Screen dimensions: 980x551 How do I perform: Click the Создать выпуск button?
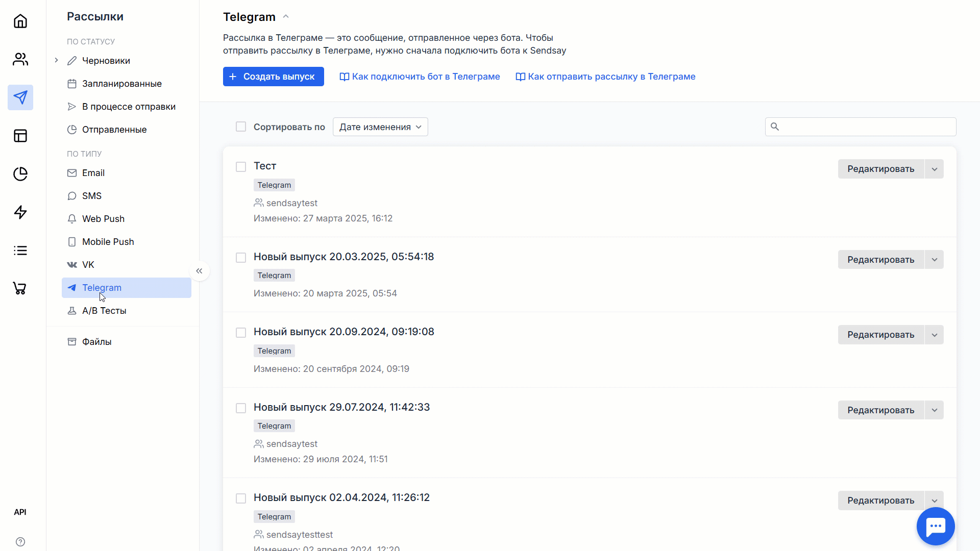[x=274, y=77]
